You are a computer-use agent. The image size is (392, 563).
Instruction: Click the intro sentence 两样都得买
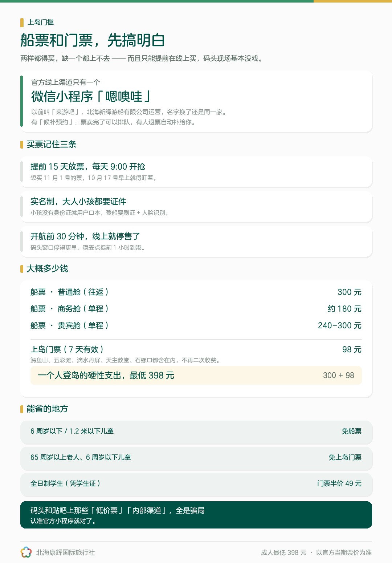[142, 58]
